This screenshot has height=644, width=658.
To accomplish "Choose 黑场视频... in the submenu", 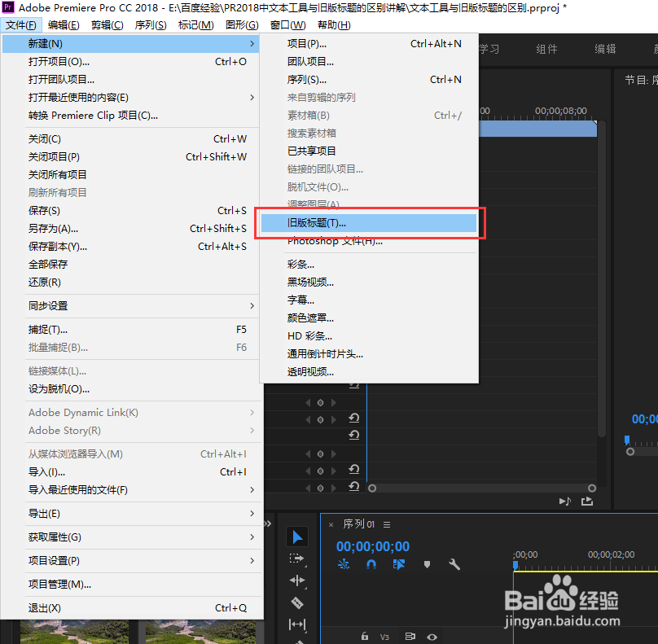I will [x=368, y=283].
